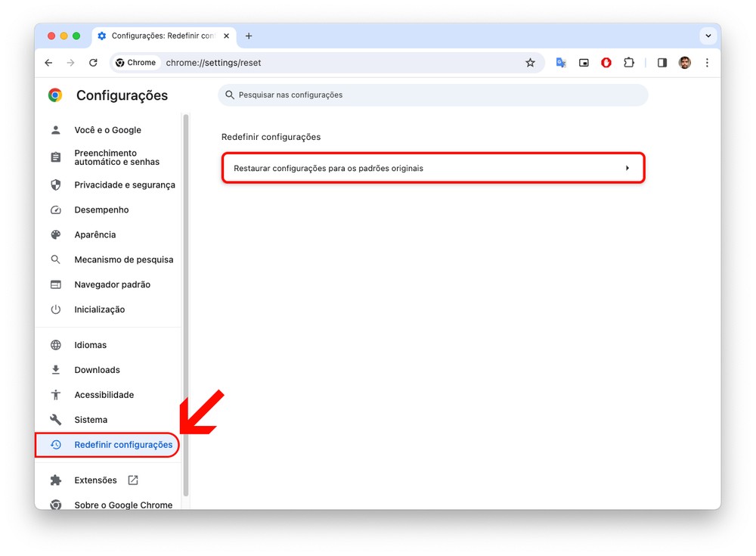Close the Configurações tab
756x556 pixels.
[x=226, y=36]
